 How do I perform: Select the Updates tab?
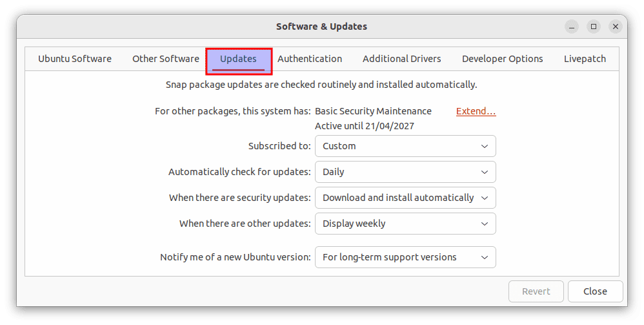click(238, 59)
